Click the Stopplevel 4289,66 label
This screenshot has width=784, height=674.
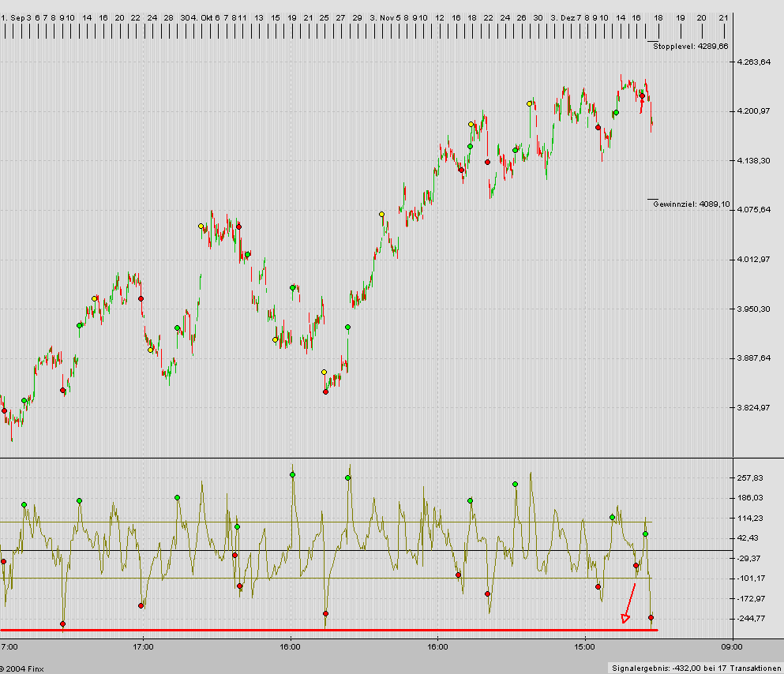tap(691, 46)
